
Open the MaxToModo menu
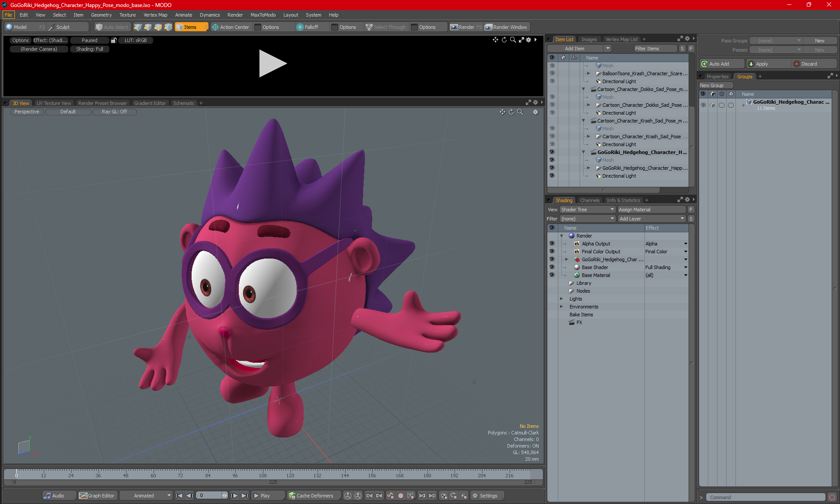click(263, 15)
